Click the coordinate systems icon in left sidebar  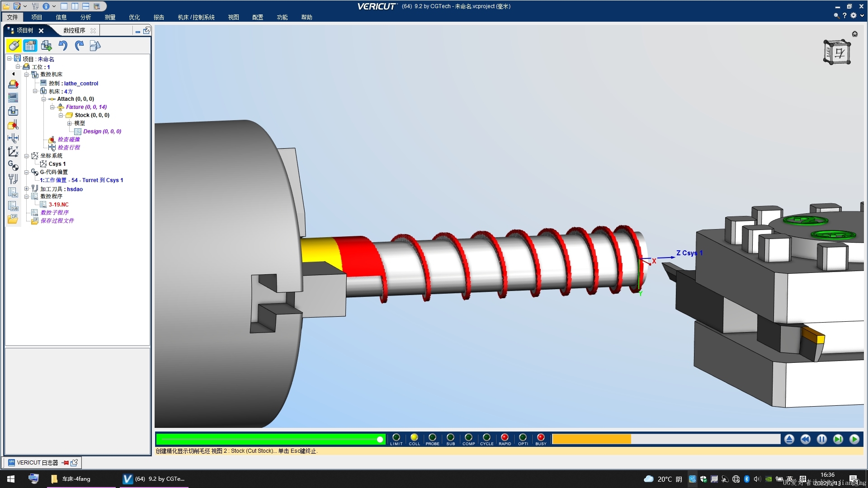(13, 152)
